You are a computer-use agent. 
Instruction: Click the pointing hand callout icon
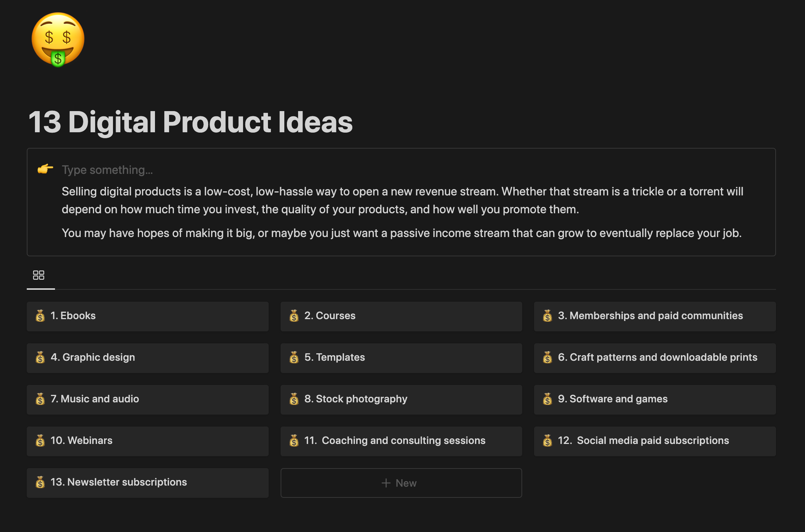(45, 169)
